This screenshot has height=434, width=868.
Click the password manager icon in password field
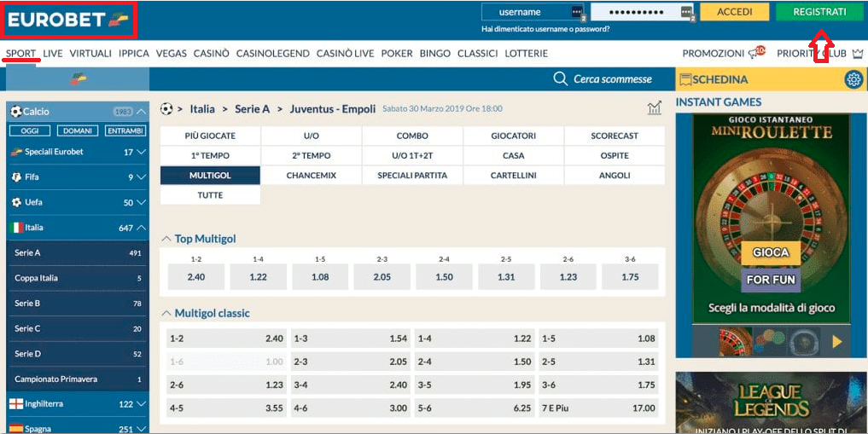[x=686, y=12]
